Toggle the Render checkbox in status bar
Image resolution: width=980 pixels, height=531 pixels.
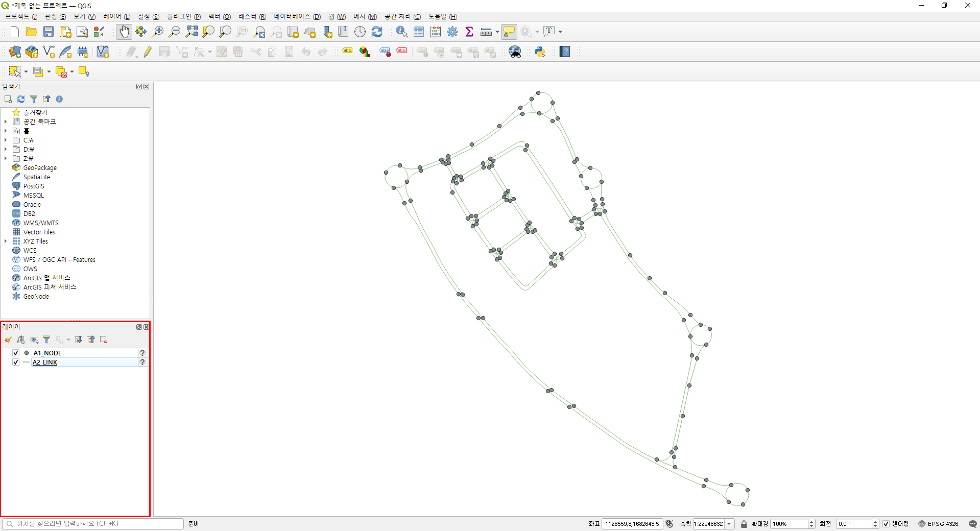(886, 524)
